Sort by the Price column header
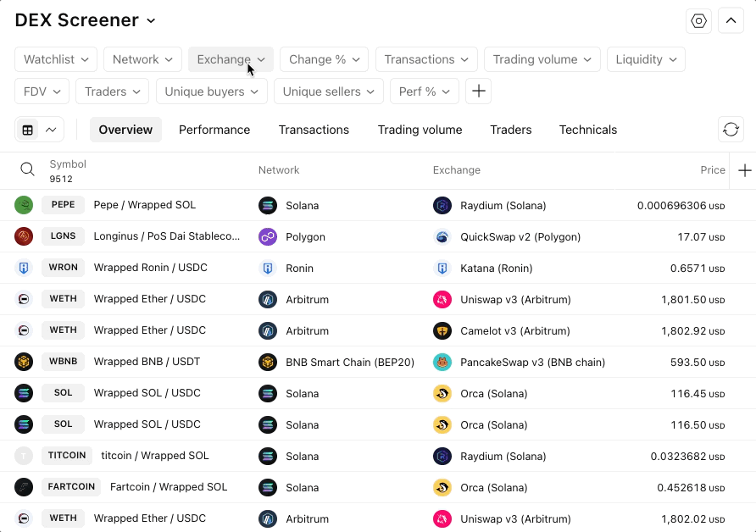The height and width of the screenshot is (532, 756). [x=712, y=170]
